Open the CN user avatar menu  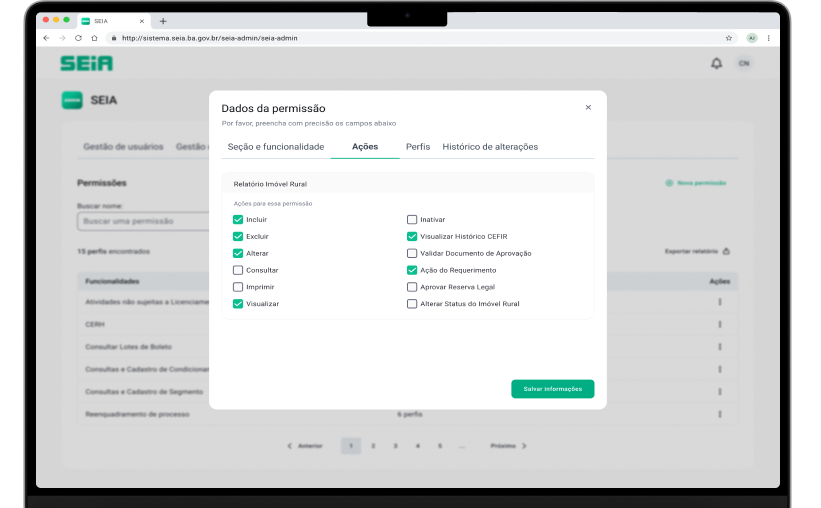pyautogui.click(x=743, y=63)
